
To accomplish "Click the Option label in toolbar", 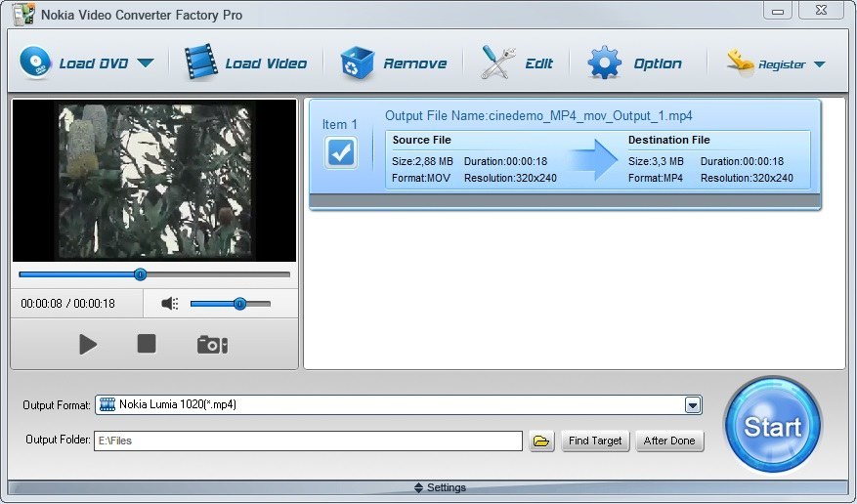I will tap(658, 63).
